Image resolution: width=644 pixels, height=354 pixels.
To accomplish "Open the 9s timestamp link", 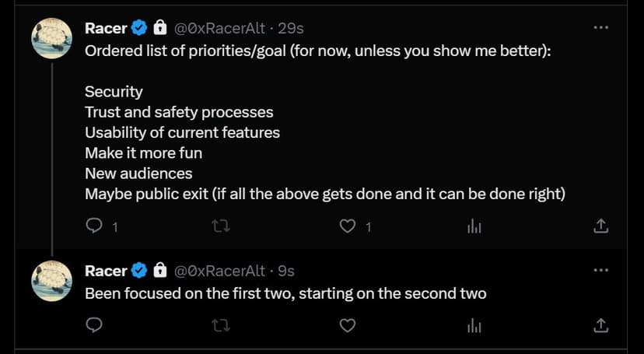I will (286, 271).
